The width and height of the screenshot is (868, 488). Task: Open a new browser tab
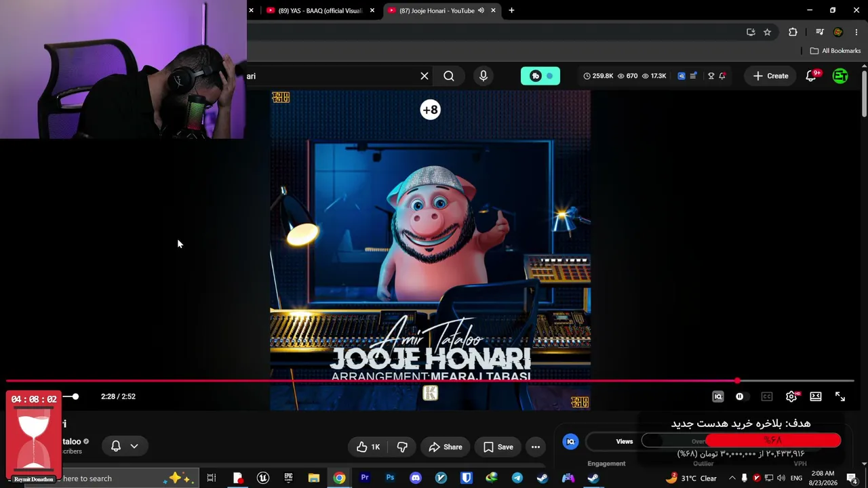click(511, 10)
